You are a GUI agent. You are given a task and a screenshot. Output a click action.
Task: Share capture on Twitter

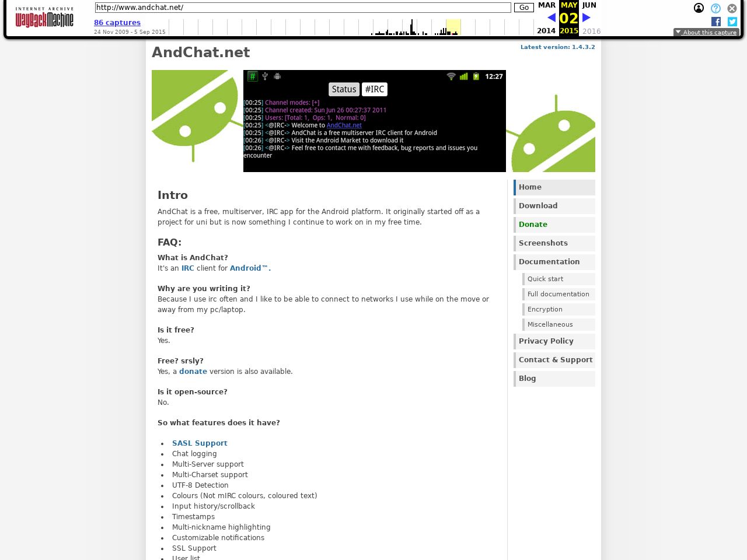click(732, 22)
